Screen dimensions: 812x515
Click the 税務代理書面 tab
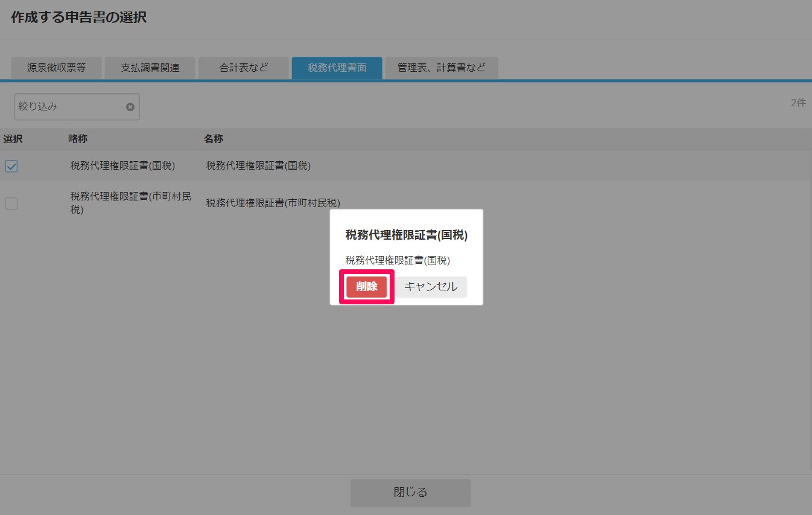tap(337, 68)
